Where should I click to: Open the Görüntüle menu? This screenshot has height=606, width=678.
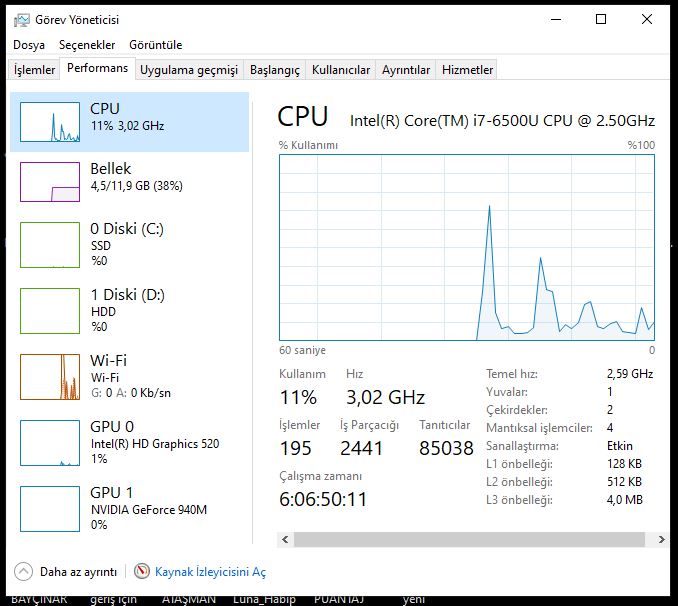point(156,45)
